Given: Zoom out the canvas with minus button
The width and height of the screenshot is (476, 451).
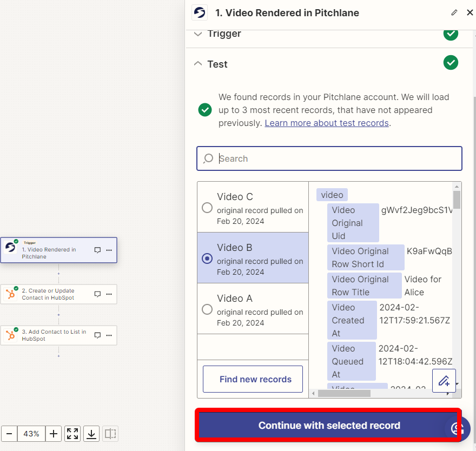Looking at the screenshot, I should coord(9,434).
